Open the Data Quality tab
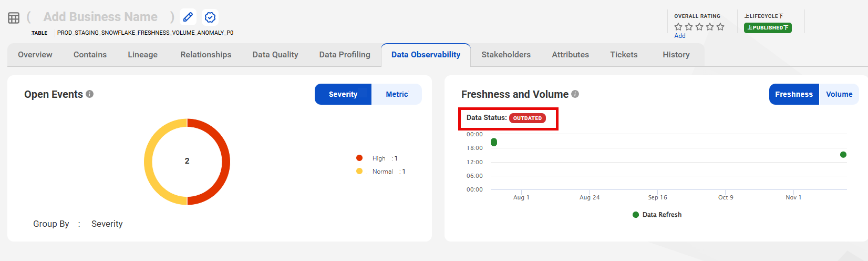Image resolution: width=868 pixels, height=261 pixels. (x=275, y=55)
